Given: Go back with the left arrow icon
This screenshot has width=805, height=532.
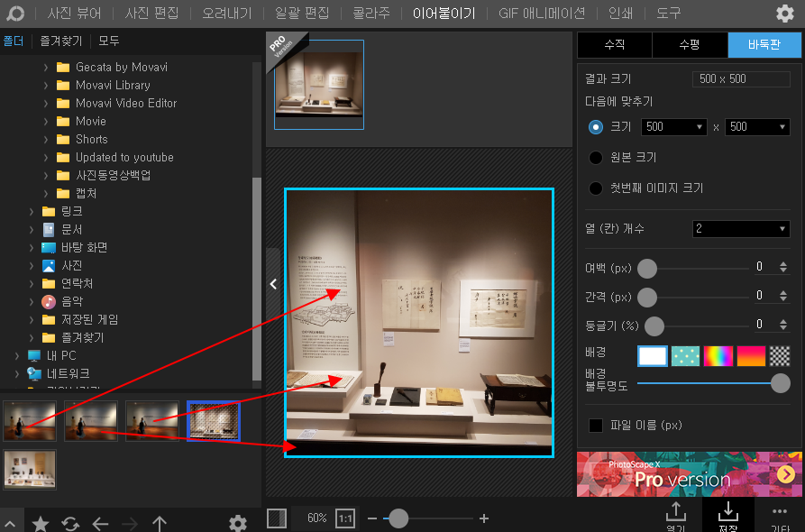Looking at the screenshot, I should (100, 523).
